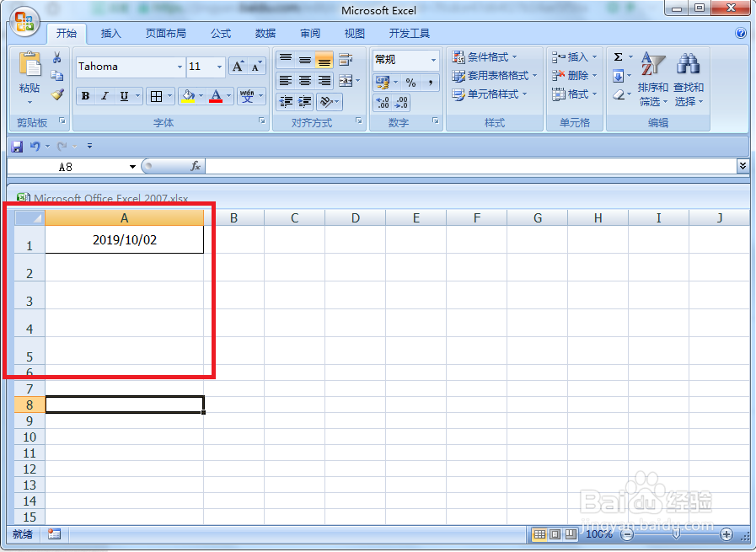Switch to Page Break Preview in status bar
The width and height of the screenshot is (756, 552).
(x=571, y=534)
